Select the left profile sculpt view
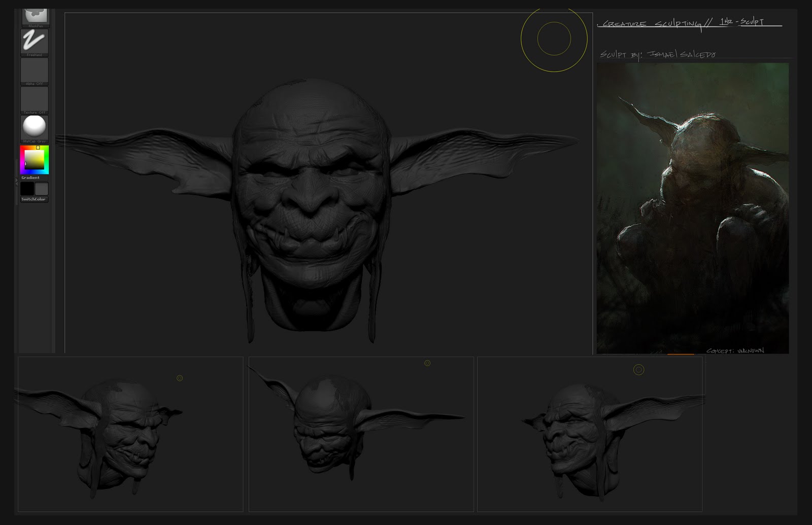 click(x=130, y=434)
